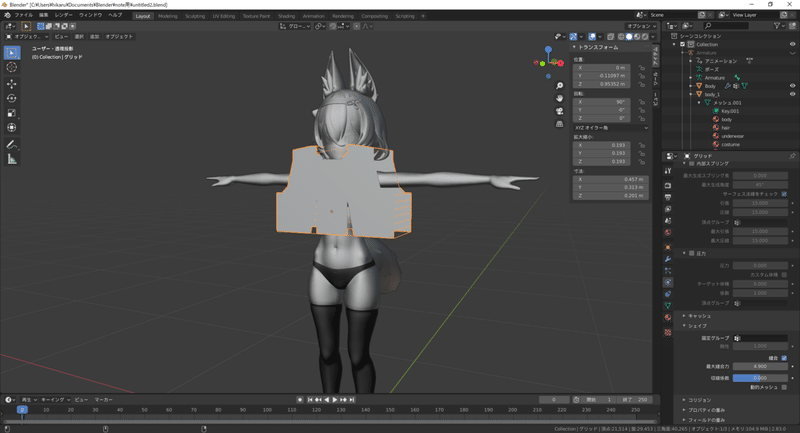
Task: Open the Modifiers wrench tab
Action: tap(668, 259)
